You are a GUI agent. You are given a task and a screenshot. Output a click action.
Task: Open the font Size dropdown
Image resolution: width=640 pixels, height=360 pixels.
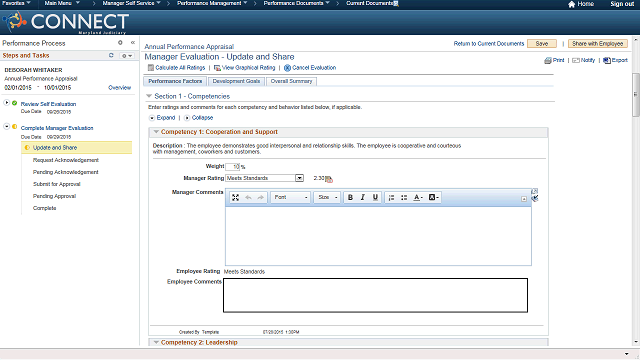point(327,198)
